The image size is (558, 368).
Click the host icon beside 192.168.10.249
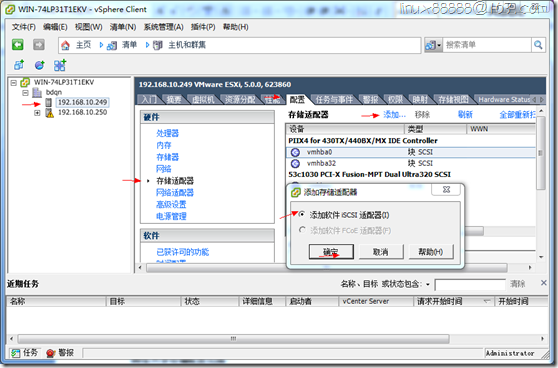(49, 102)
